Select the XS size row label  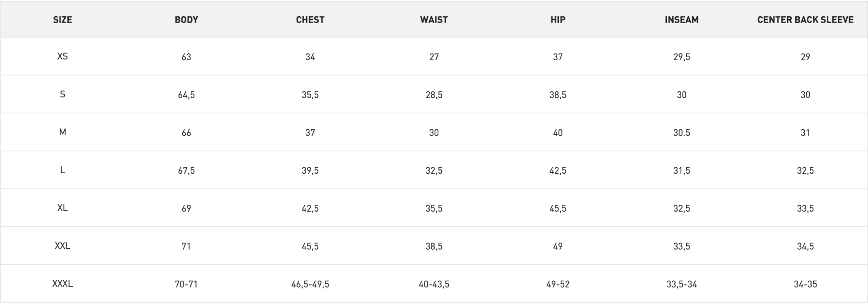(x=62, y=57)
